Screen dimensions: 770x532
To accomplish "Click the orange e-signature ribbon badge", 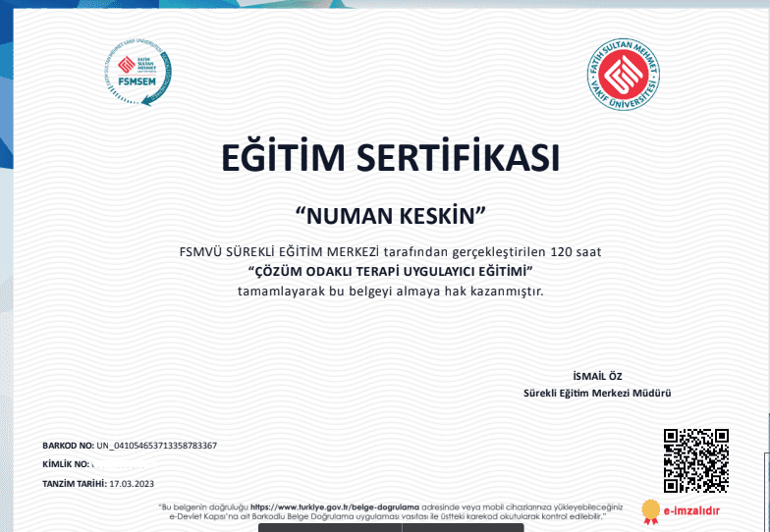I will click(649, 509).
